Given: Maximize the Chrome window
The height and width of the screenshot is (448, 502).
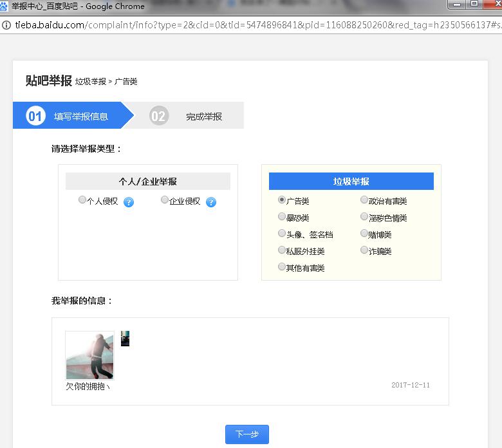Looking at the screenshot, I should point(474,4).
